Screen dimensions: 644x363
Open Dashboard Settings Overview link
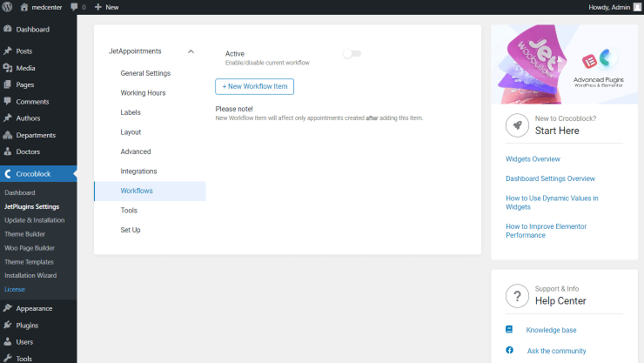[x=550, y=178]
